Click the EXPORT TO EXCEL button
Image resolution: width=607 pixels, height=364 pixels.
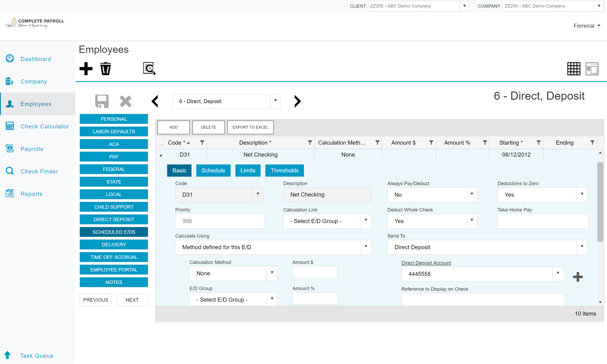click(250, 127)
